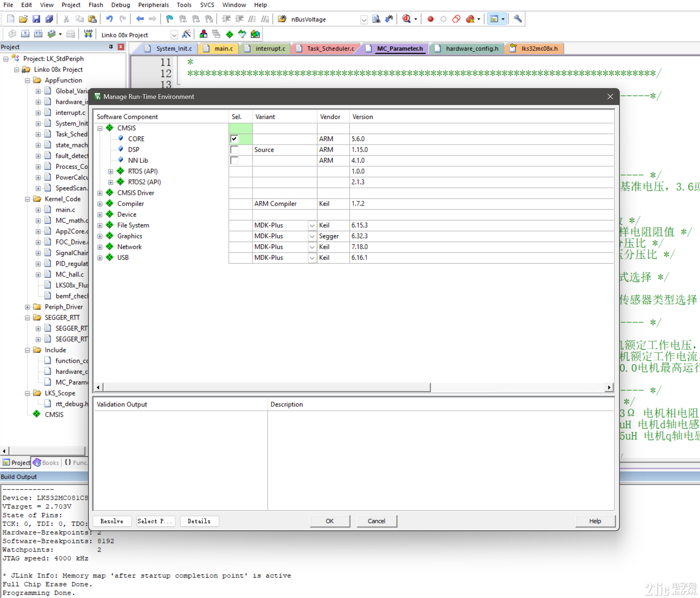Expand the Compiler component node
This screenshot has height=598, width=700.
coord(100,204)
